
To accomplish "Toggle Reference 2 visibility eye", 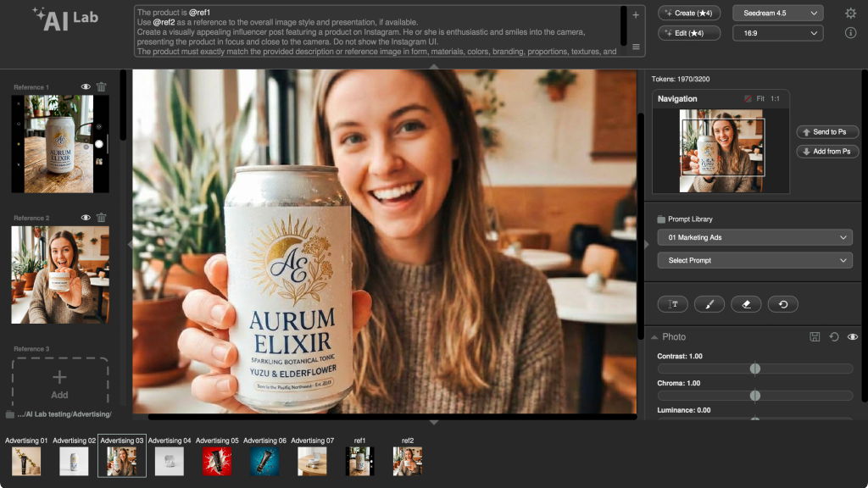I will click(86, 218).
